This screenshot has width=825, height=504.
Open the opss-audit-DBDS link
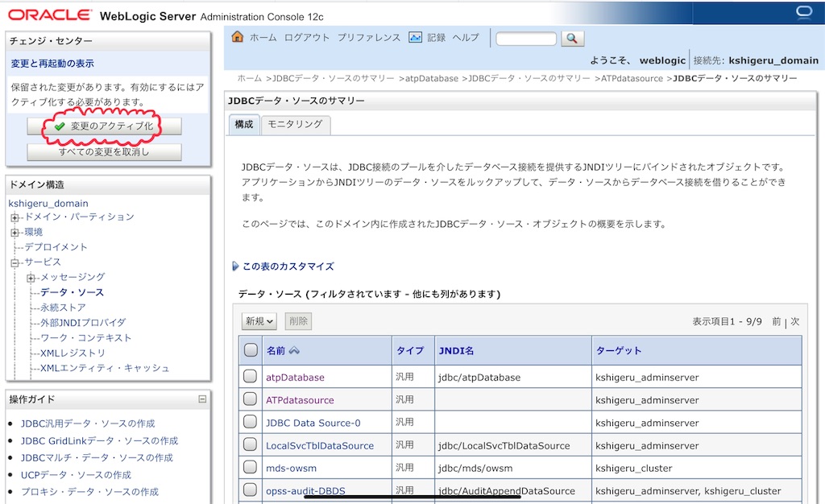click(305, 491)
